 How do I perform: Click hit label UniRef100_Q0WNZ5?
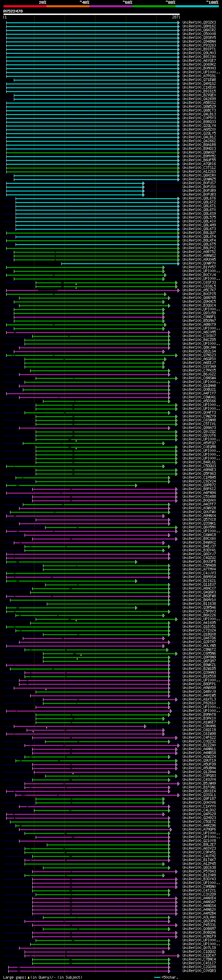199,179
